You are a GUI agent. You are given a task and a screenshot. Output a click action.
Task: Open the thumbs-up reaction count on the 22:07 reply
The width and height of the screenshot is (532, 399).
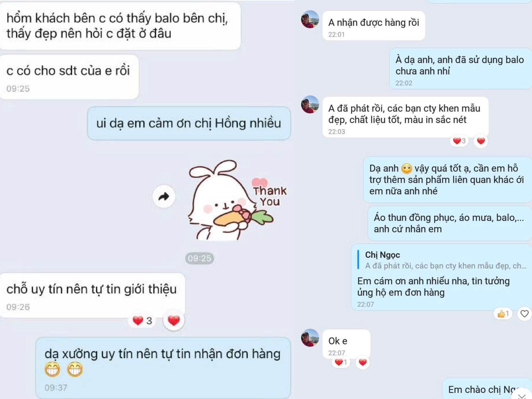(x=503, y=314)
